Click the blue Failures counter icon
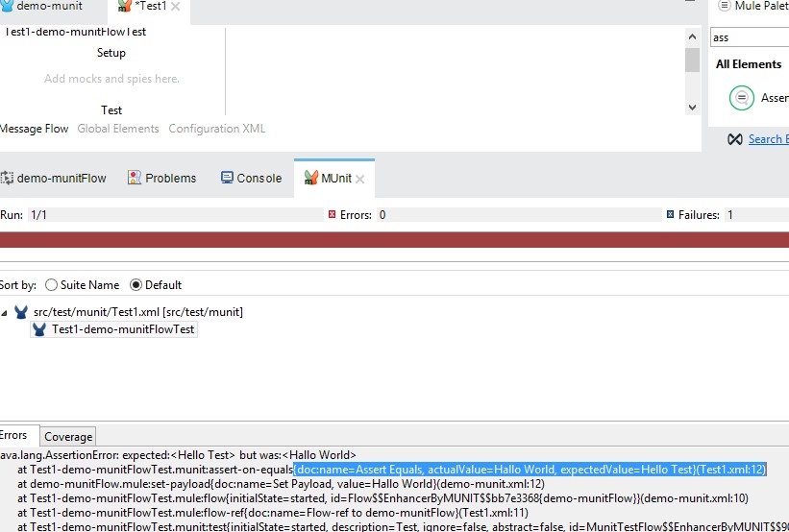The image size is (789, 532). [670, 215]
